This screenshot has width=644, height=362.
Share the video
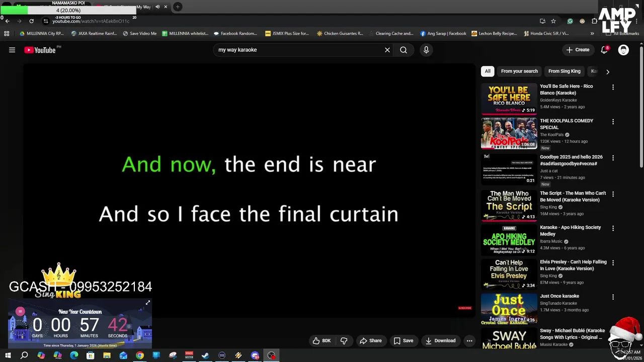click(371, 340)
